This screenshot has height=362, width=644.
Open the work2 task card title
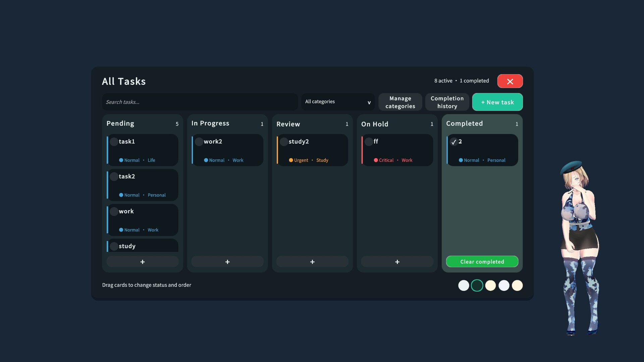pos(213,141)
